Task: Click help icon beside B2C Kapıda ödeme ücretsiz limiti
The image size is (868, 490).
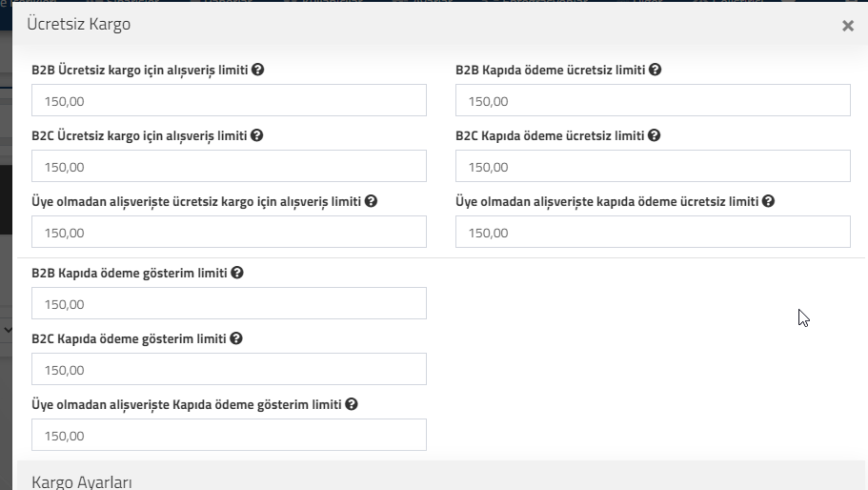Action: (x=654, y=135)
